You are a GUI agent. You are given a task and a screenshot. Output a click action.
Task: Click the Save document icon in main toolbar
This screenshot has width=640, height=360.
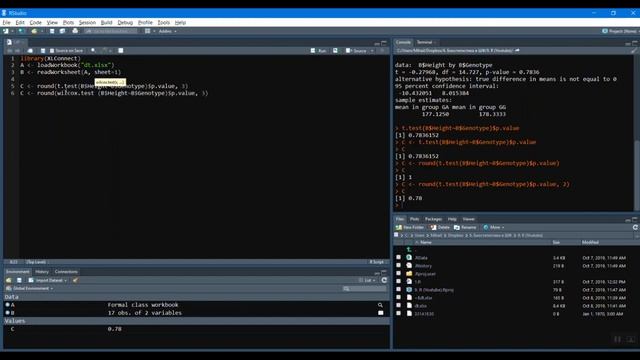point(52,31)
